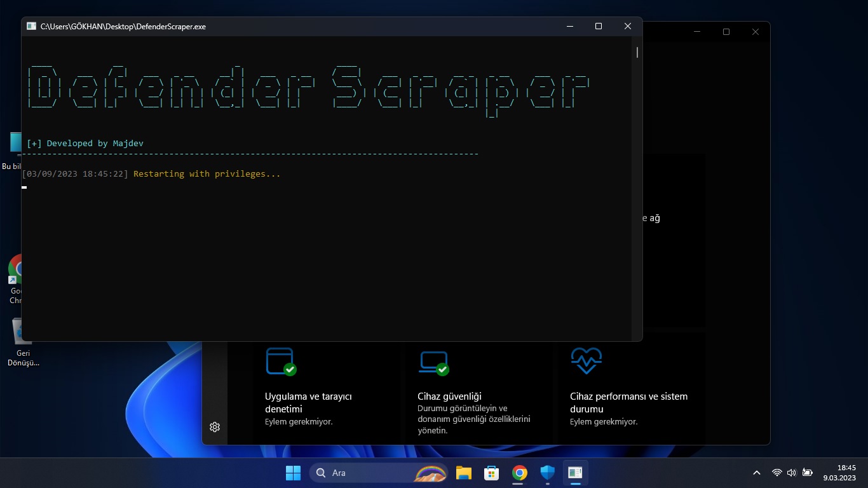Switch to Windows Security via taskbar shield
The height and width of the screenshot is (488, 868).
547,473
